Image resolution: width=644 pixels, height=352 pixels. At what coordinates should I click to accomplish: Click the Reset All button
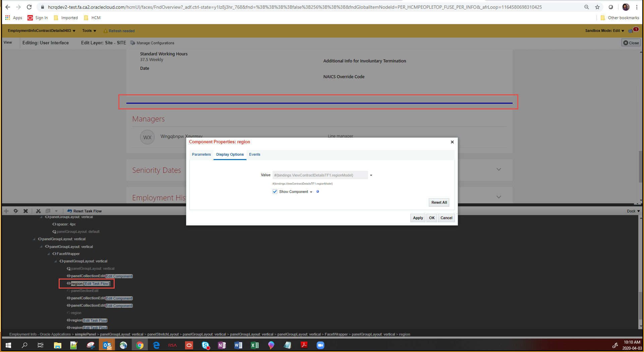point(439,202)
